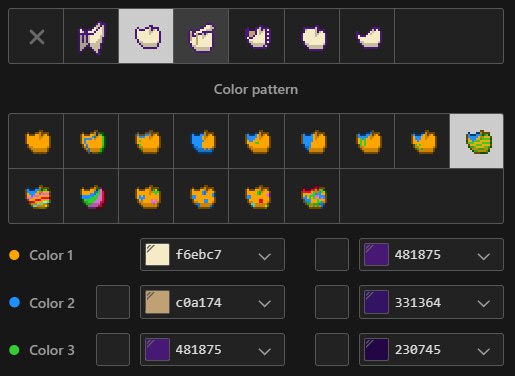Click the Color 3 label
515x376 pixels.
click(52, 350)
